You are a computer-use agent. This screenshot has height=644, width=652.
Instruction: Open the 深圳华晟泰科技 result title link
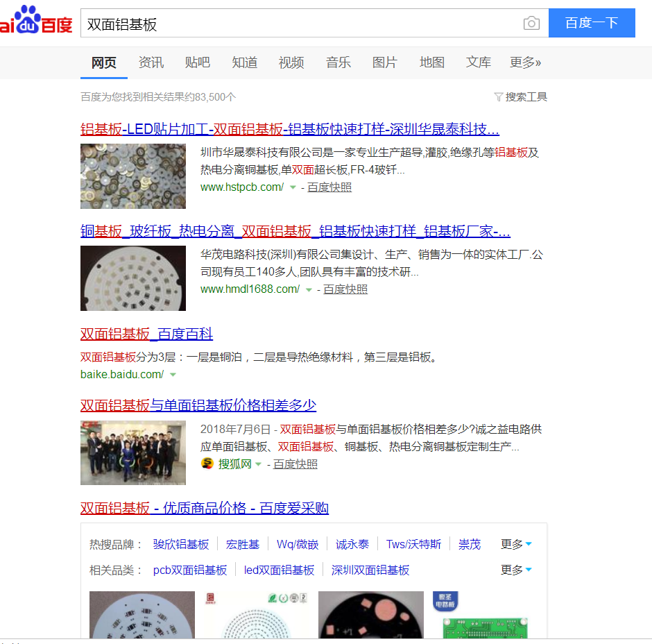point(290,129)
